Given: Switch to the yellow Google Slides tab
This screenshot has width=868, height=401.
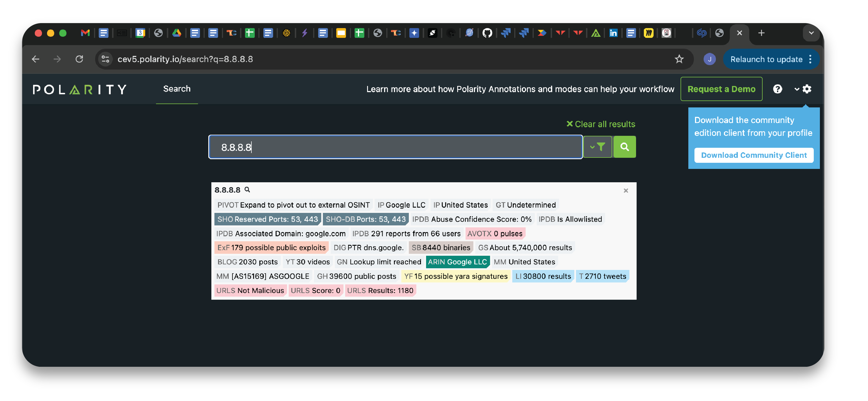Looking at the screenshot, I should pos(341,33).
